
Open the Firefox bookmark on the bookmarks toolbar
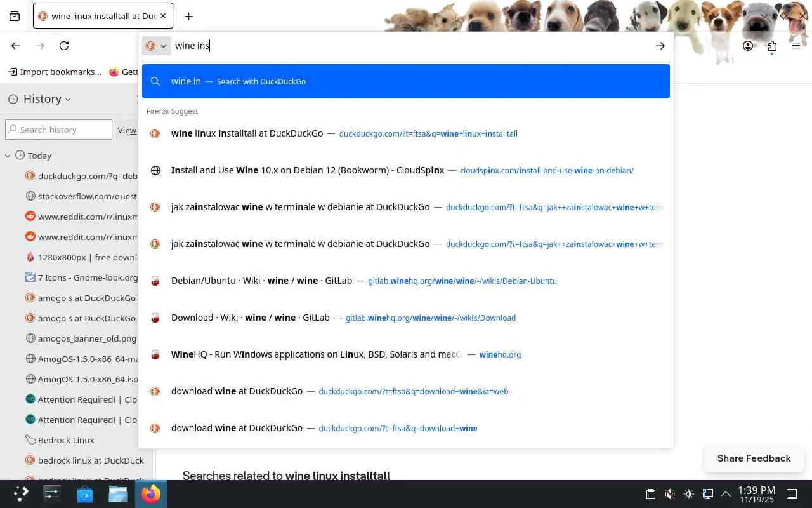click(x=123, y=72)
